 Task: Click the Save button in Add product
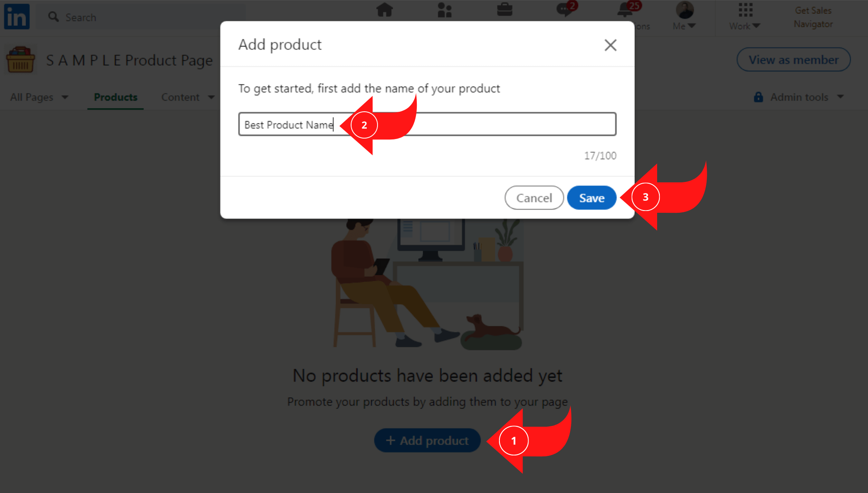click(591, 197)
